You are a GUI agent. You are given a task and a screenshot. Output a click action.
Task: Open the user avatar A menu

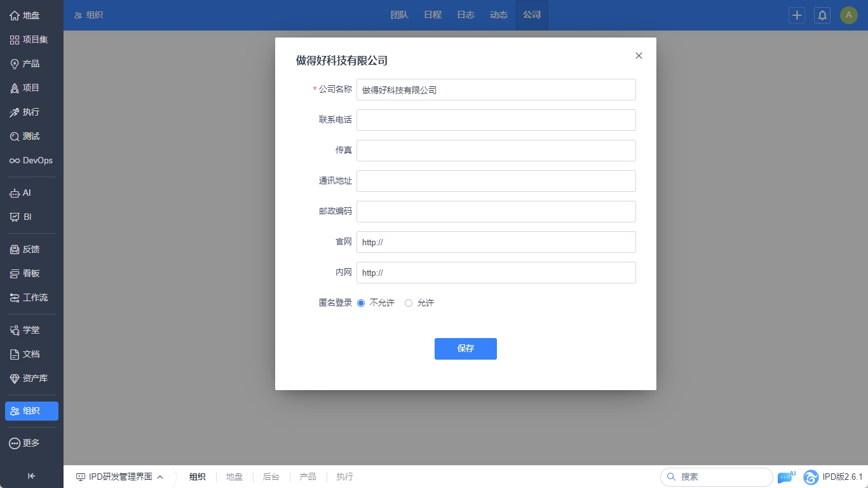click(849, 15)
